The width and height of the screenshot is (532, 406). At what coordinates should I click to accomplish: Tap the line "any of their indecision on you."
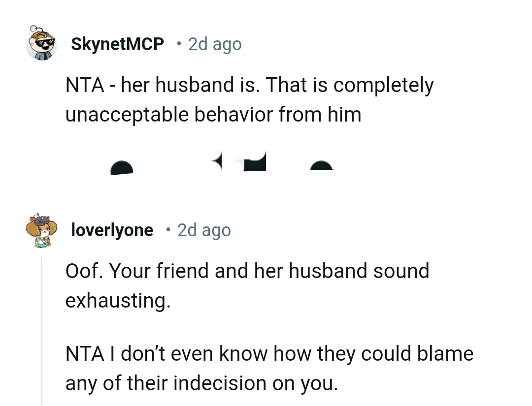click(202, 383)
